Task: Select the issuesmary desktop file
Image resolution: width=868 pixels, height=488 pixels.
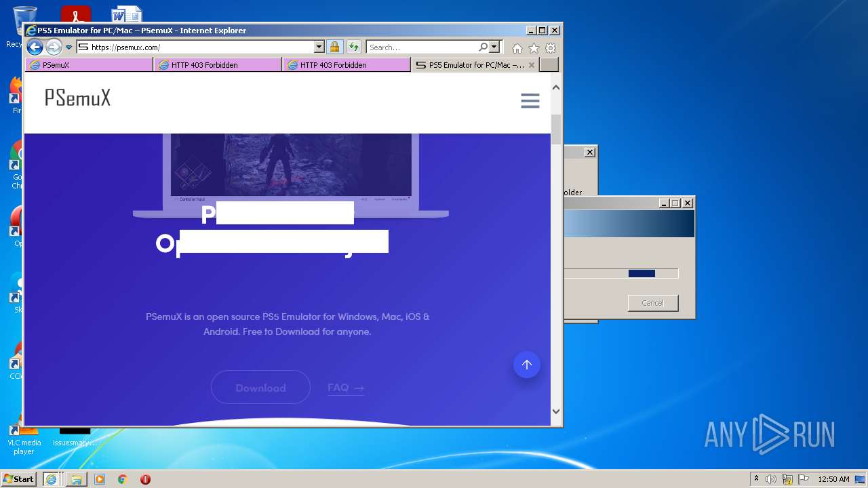Action: 75,437
